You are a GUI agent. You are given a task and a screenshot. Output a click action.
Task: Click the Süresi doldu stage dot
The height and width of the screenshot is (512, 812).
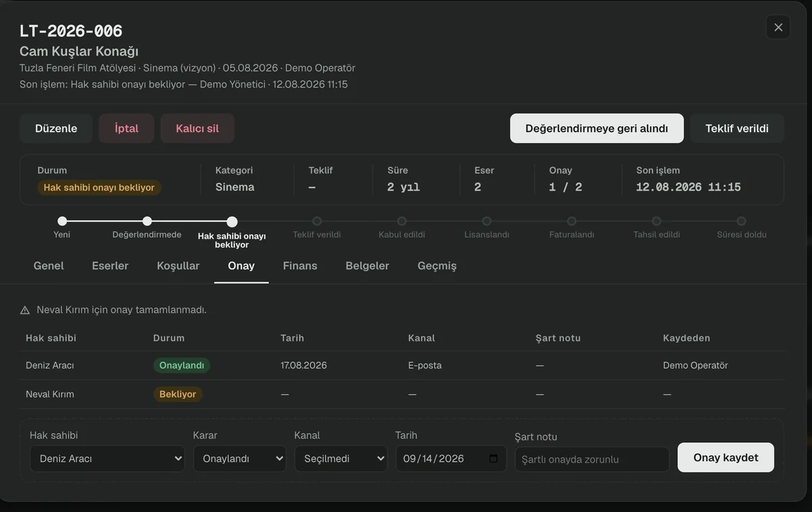[x=742, y=221]
